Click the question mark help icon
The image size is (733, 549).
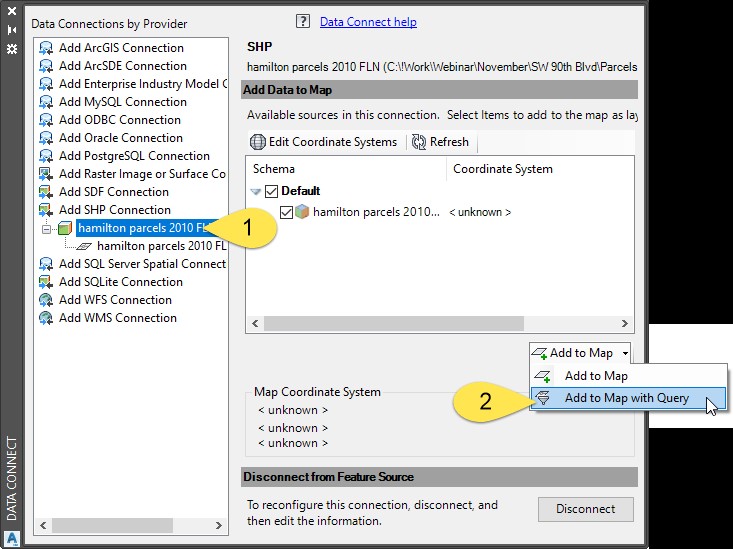click(x=303, y=21)
